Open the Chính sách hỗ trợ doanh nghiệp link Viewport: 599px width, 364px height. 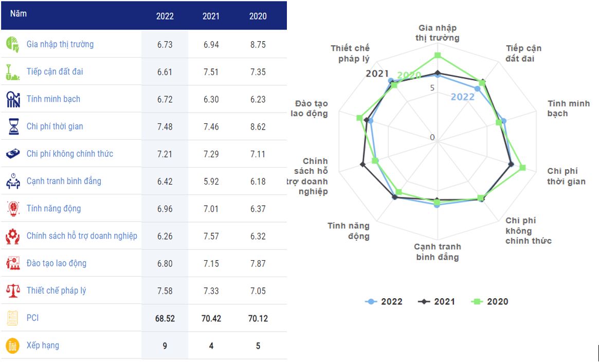pos(82,236)
